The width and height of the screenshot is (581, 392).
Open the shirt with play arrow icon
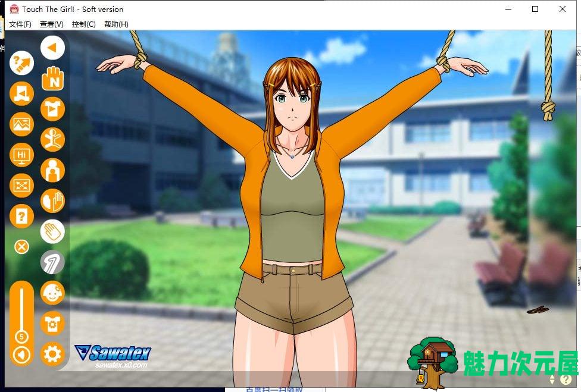pyautogui.click(x=52, y=109)
